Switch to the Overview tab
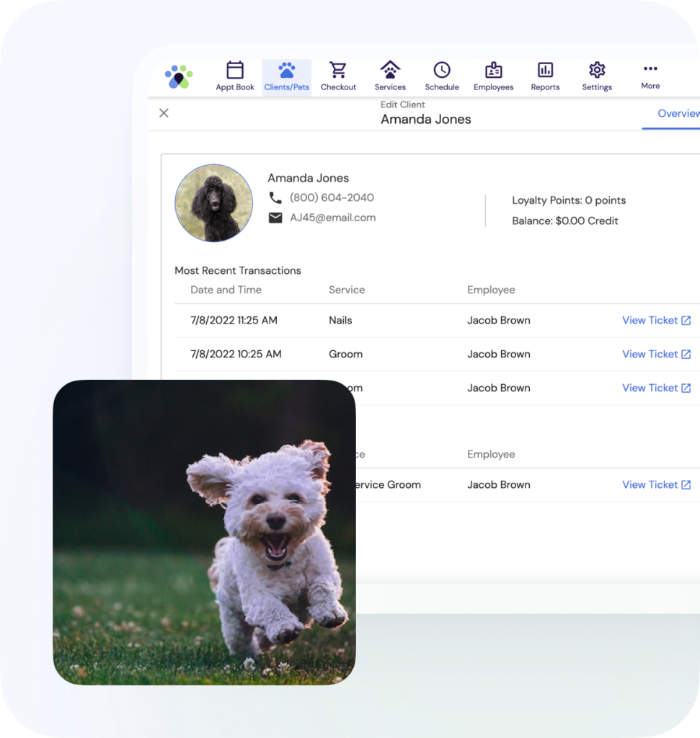Image resolution: width=700 pixels, height=738 pixels. 678,114
